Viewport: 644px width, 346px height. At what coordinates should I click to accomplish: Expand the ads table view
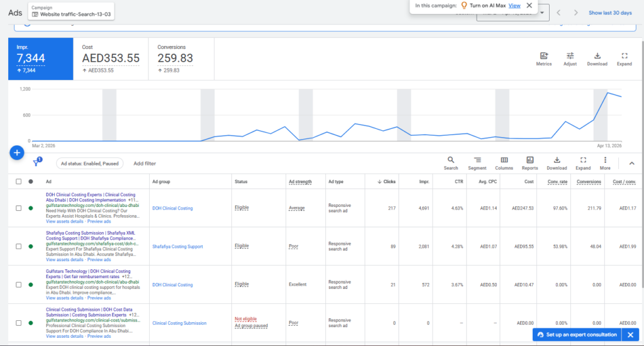[x=583, y=163]
